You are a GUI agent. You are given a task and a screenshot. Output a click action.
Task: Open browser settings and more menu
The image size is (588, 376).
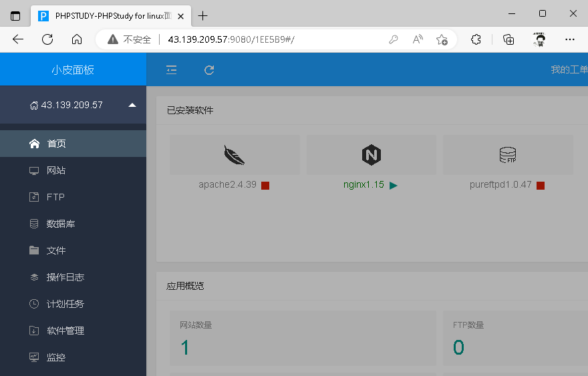(569, 39)
